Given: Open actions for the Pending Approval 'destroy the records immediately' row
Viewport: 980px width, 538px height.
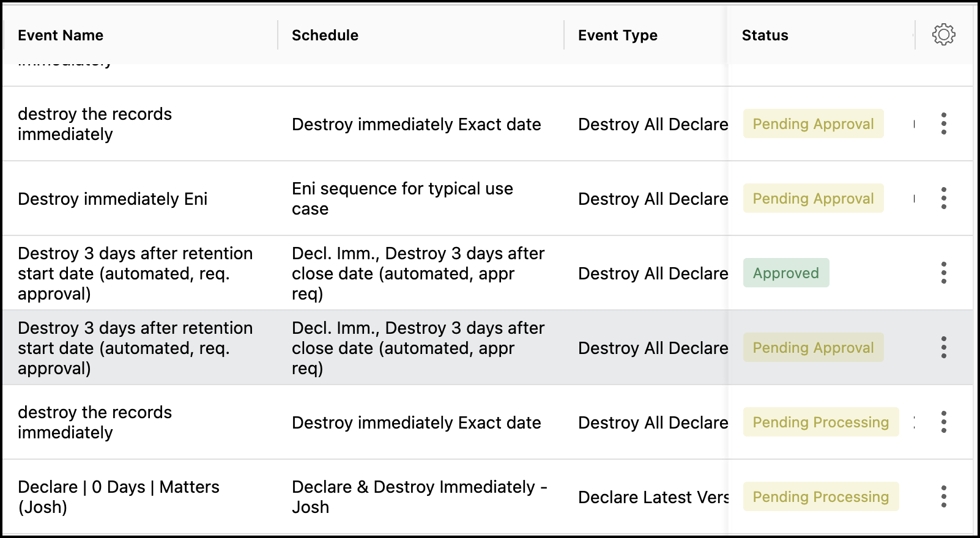Looking at the screenshot, I should (x=943, y=123).
